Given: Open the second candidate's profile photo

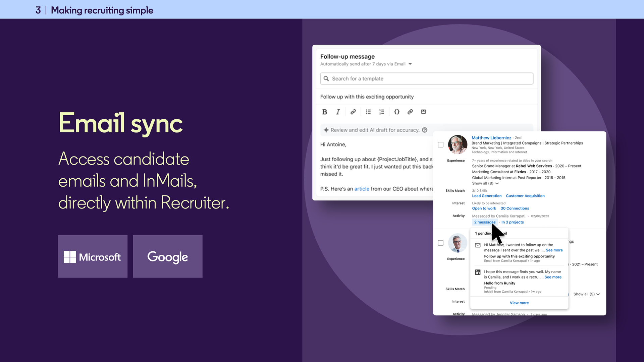Looking at the screenshot, I should [458, 243].
